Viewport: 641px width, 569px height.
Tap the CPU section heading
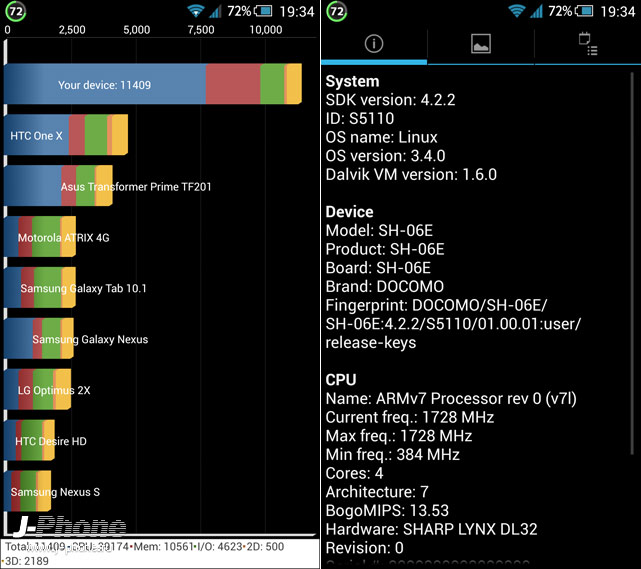341,380
